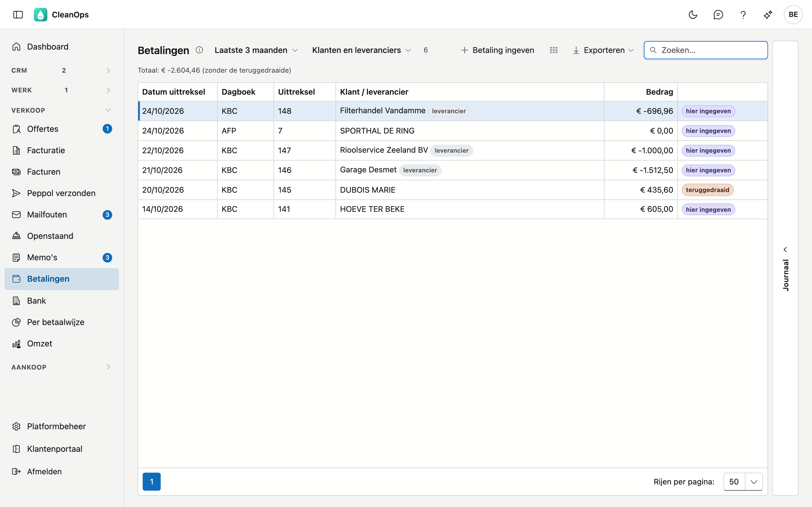Click the help question mark icon
Viewport: 812px width, 507px height.
pos(743,15)
